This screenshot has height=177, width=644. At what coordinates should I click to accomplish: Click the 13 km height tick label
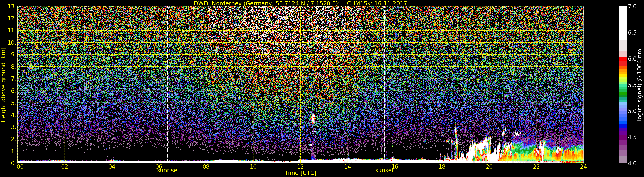click(12, 7)
